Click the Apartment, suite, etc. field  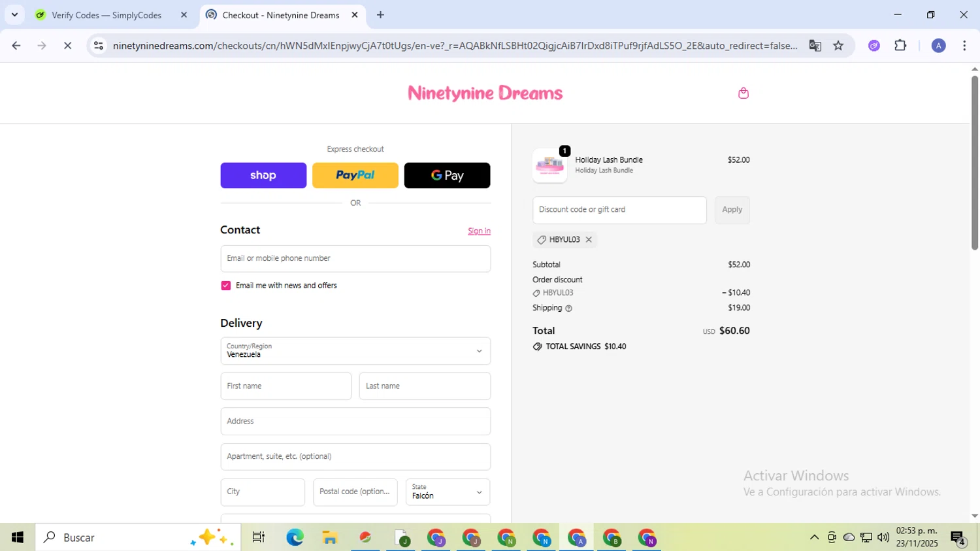click(355, 457)
